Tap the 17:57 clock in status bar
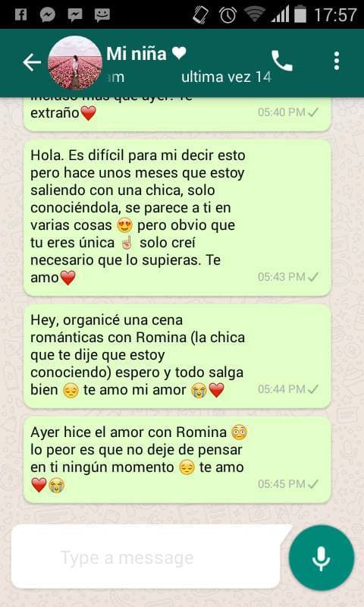The width and height of the screenshot is (364, 607). [335, 14]
